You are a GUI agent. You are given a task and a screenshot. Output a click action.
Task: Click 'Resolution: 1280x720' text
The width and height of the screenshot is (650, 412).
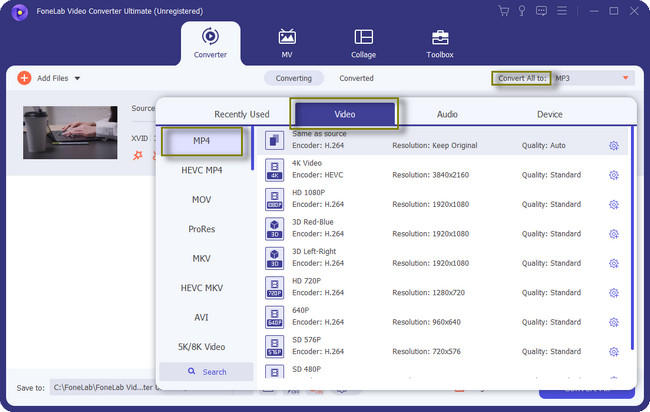coord(428,293)
